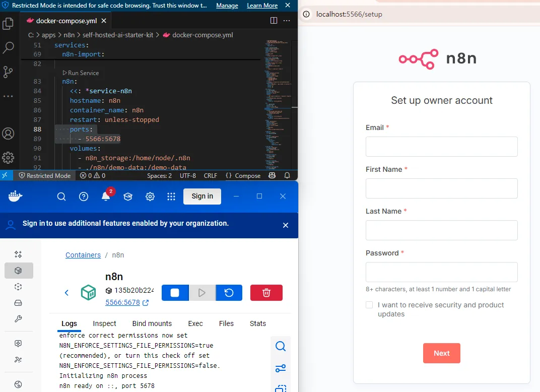
Task: Start the n8n container with the play button
Action: [x=202, y=293]
